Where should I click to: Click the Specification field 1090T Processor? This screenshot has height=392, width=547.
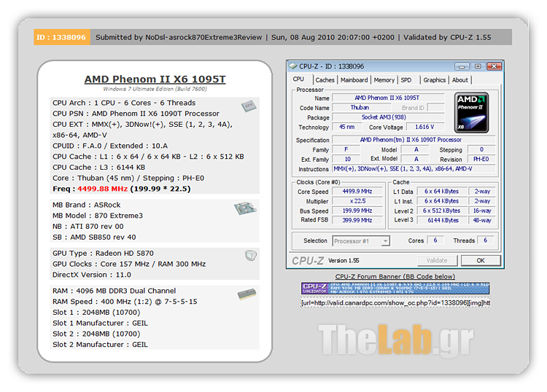click(x=414, y=140)
